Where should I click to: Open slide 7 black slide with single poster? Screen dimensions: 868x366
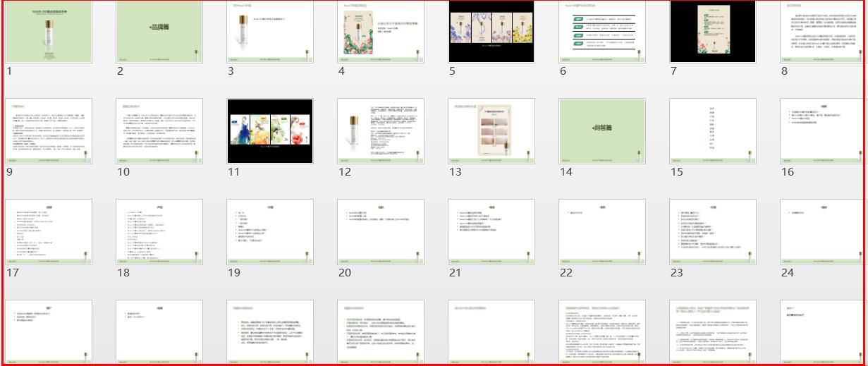point(713,32)
